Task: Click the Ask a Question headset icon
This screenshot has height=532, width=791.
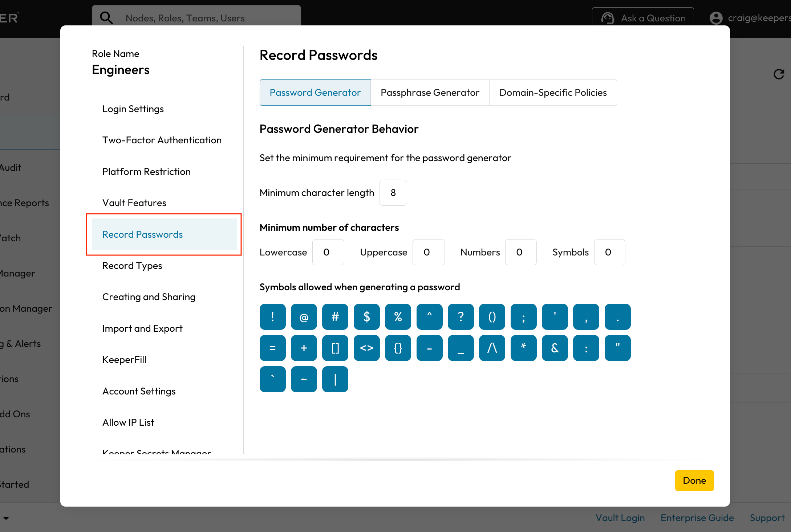Action: 608,18
